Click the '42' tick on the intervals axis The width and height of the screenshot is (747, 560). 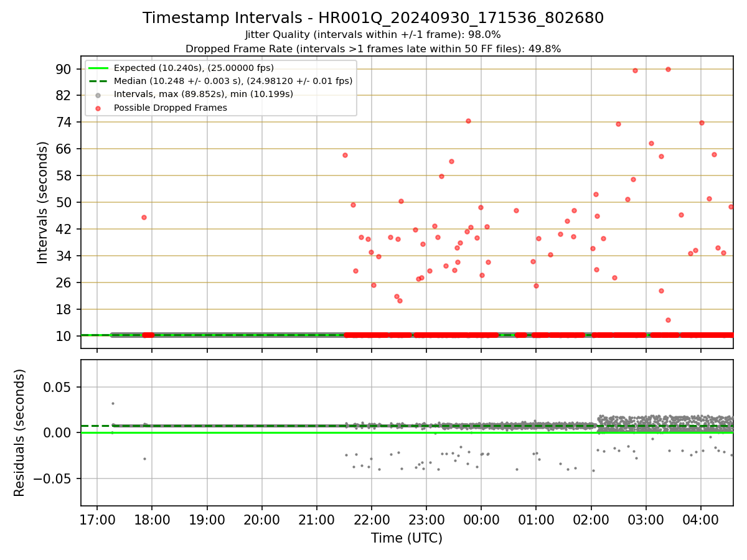(x=64, y=229)
